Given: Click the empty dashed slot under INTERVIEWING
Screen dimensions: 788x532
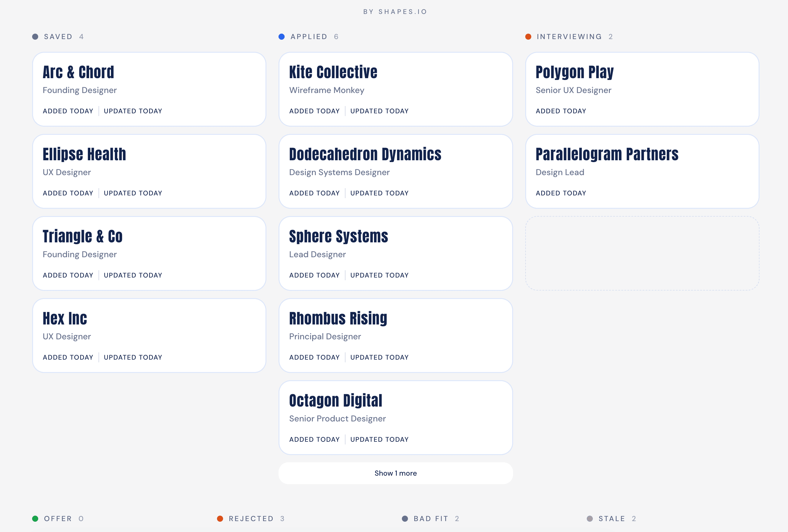Looking at the screenshot, I should (x=642, y=253).
